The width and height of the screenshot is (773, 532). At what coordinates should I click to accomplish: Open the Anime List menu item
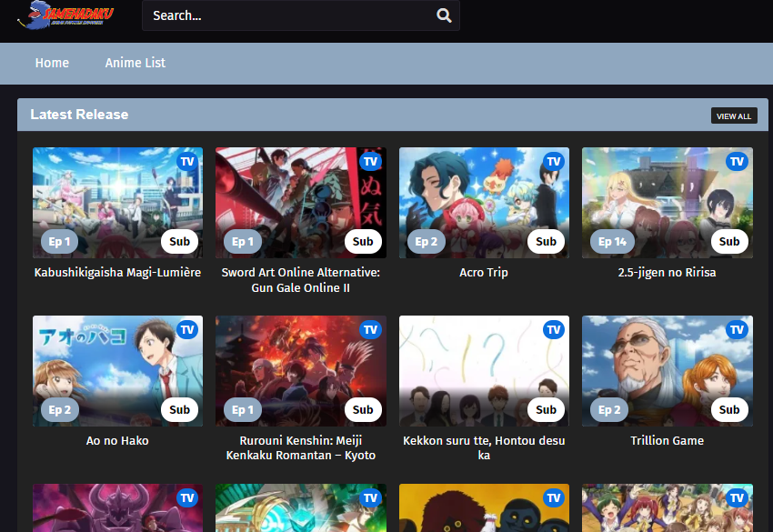pos(136,63)
